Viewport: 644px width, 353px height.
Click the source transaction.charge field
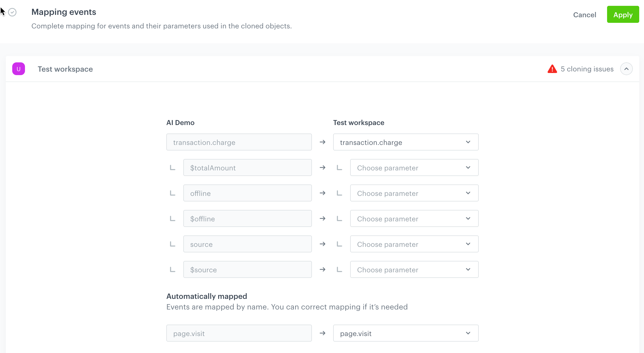point(239,142)
